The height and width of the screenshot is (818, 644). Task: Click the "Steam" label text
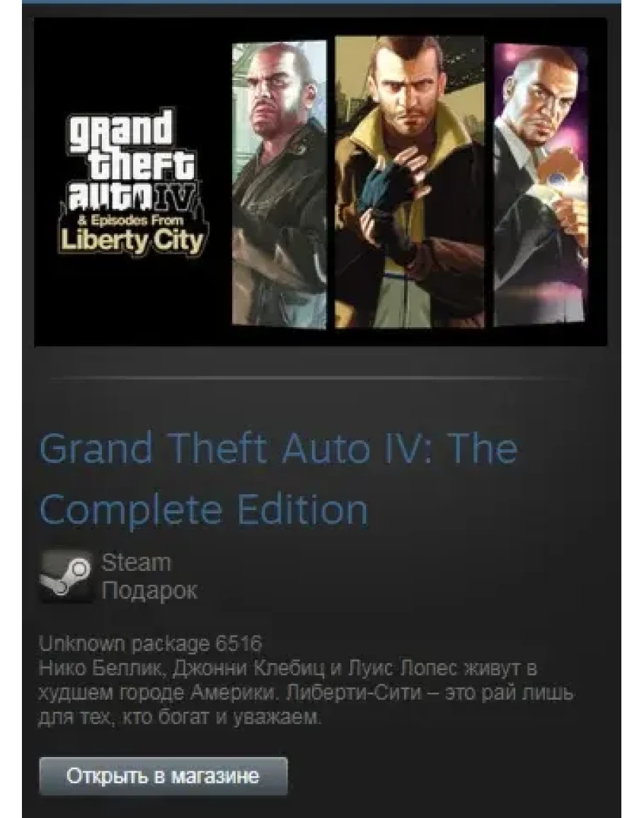tap(136, 562)
